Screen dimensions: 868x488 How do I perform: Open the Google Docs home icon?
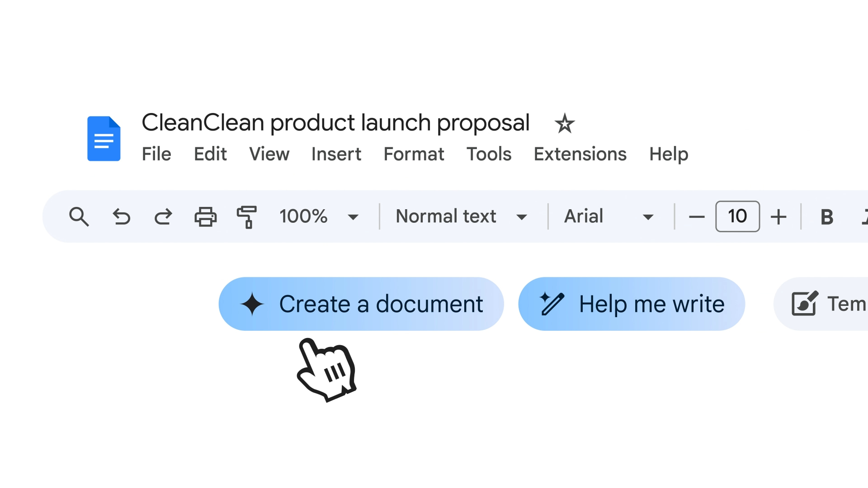[x=104, y=139]
